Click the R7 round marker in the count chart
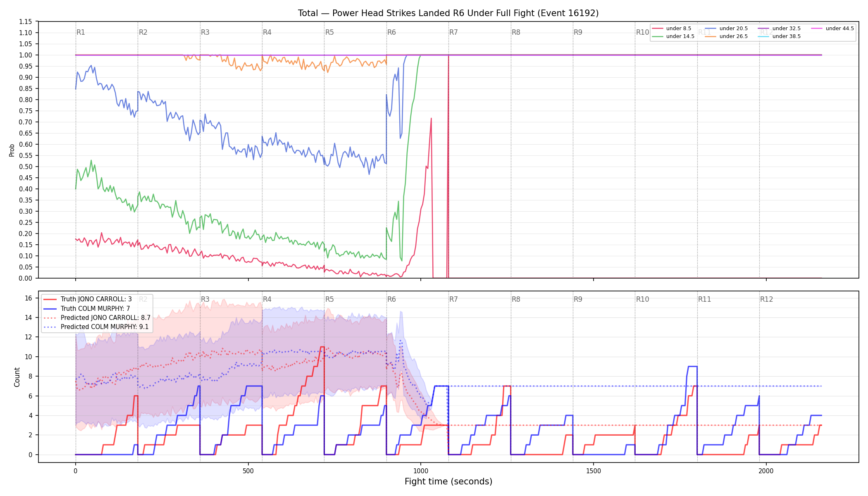Viewport: 868px width, 496px height. pos(453,299)
